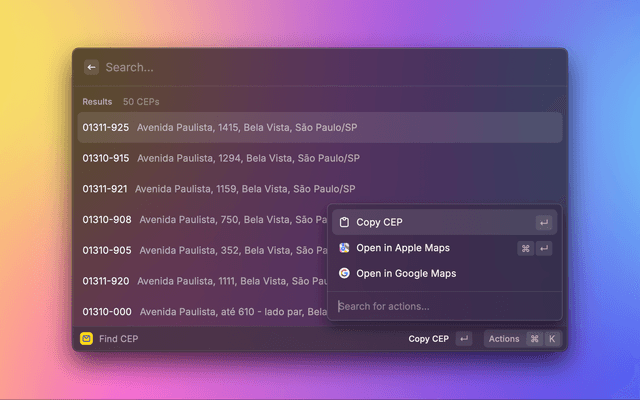Image resolution: width=640 pixels, height=400 pixels.
Task: Click the Command key icon in Actions button
Action: point(534,339)
